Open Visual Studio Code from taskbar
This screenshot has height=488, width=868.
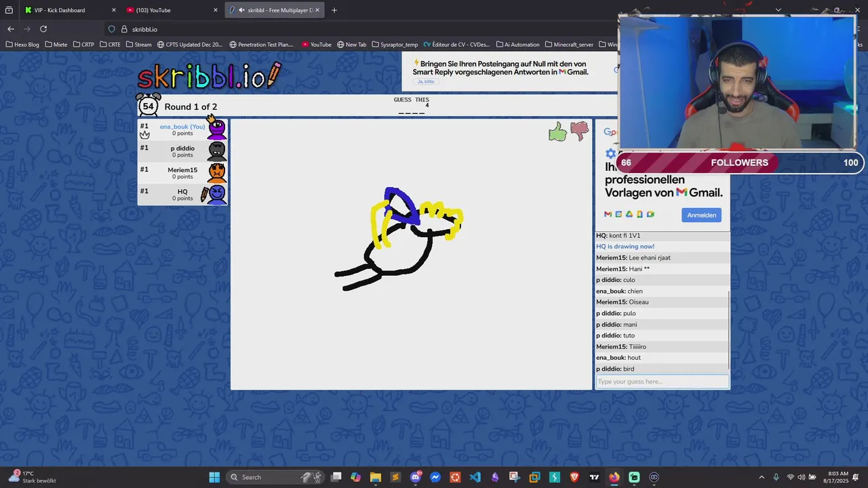pos(475,477)
